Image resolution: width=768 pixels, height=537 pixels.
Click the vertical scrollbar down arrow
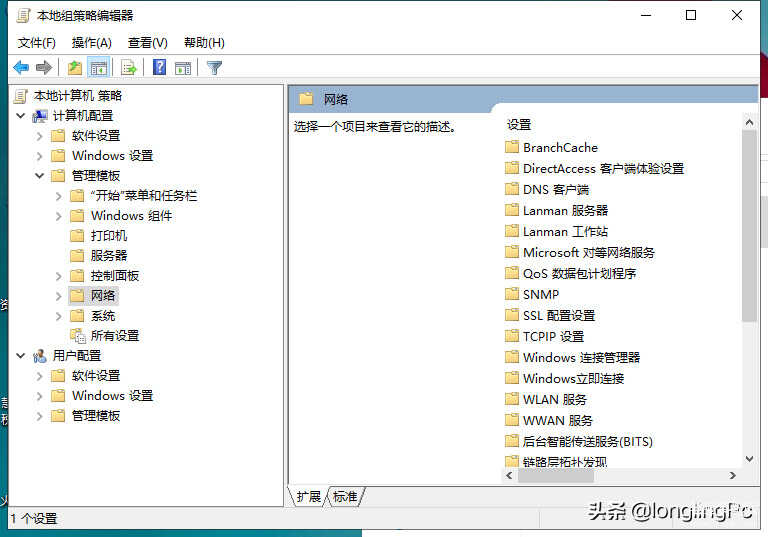click(749, 459)
